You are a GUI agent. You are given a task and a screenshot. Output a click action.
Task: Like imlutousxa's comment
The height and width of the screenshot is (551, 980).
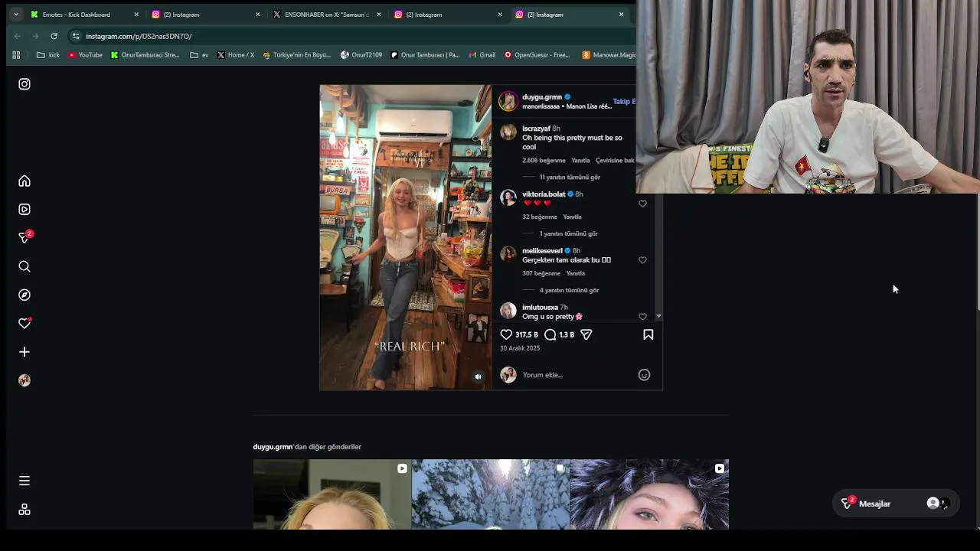click(x=642, y=316)
